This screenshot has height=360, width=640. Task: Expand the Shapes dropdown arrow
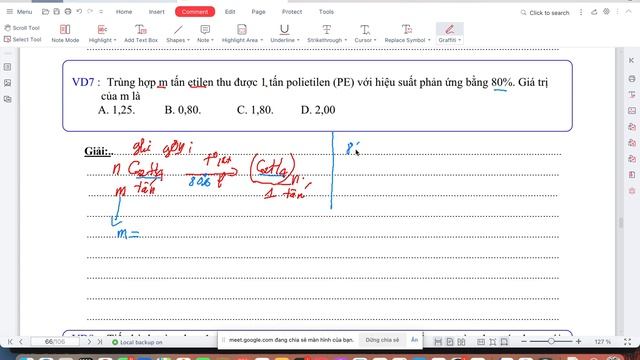(188, 40)
